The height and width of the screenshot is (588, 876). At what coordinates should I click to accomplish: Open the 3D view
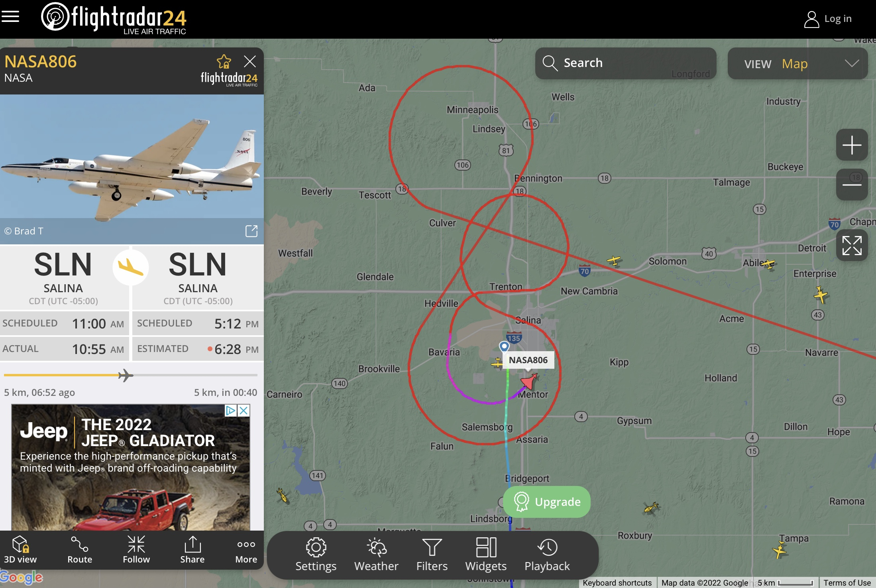point(20,550)
